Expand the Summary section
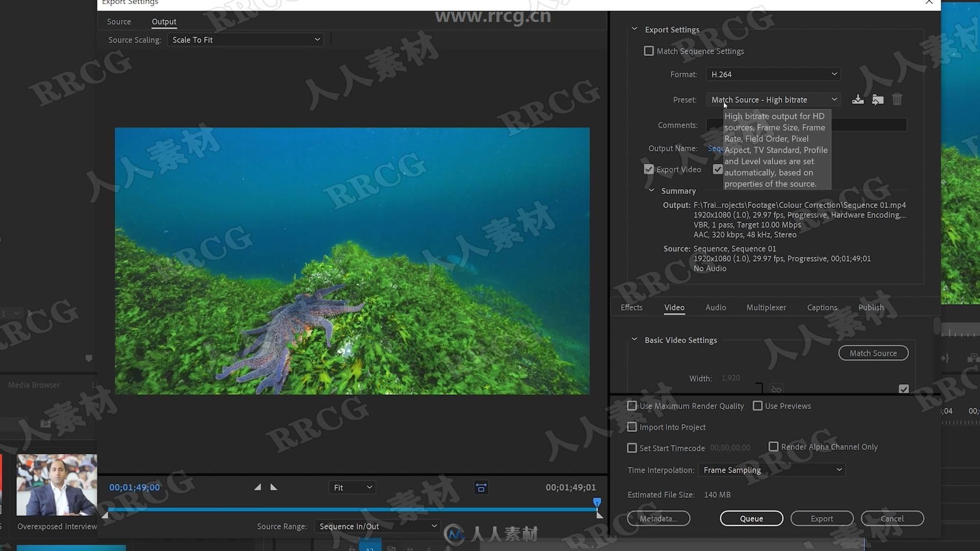Screen dimensions: 980x551 point(651,190)
